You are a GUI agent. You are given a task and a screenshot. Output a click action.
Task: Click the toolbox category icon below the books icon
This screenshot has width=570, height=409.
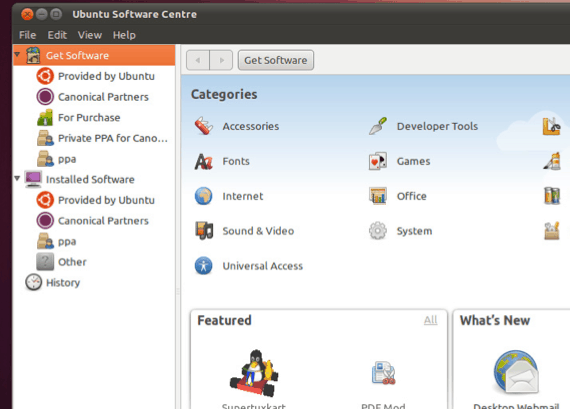[552, 231]
